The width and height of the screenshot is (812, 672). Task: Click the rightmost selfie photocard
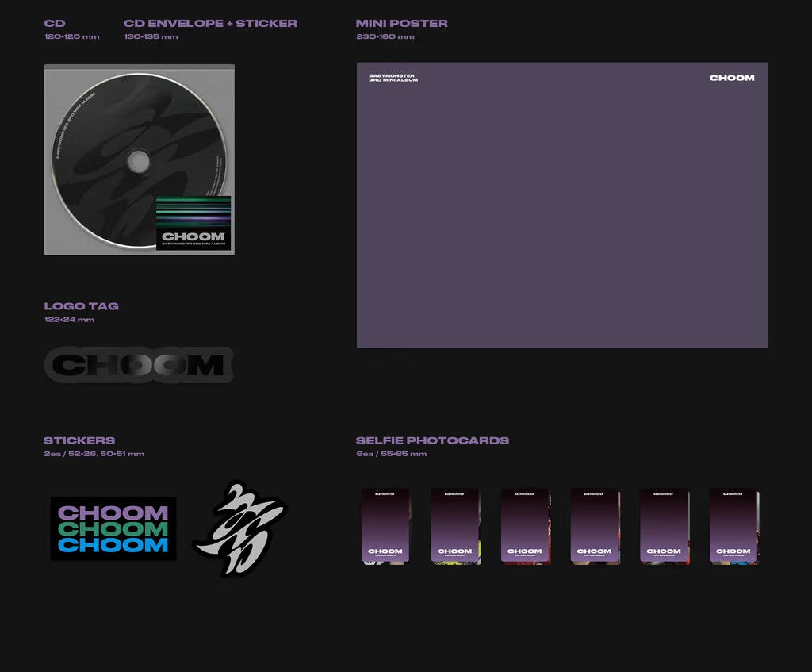(x=733, y=525)
